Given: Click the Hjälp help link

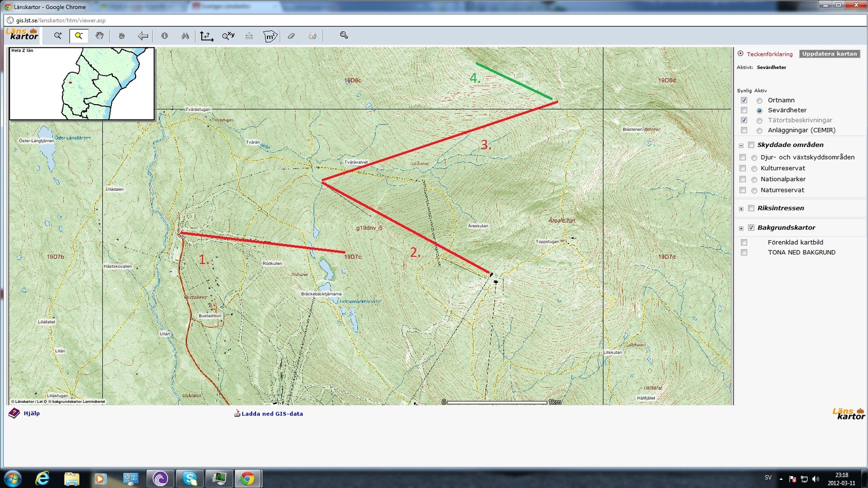Looking at the screenshot, I should coord(31,413).
